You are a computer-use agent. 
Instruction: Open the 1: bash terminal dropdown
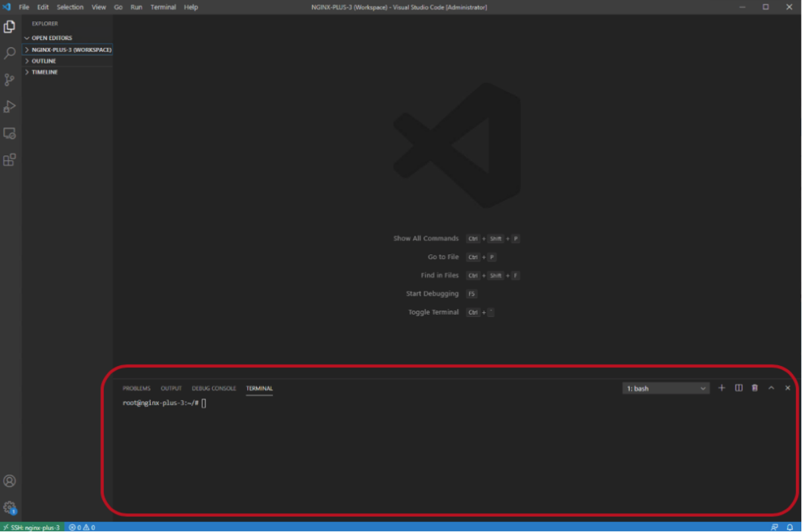666,389
